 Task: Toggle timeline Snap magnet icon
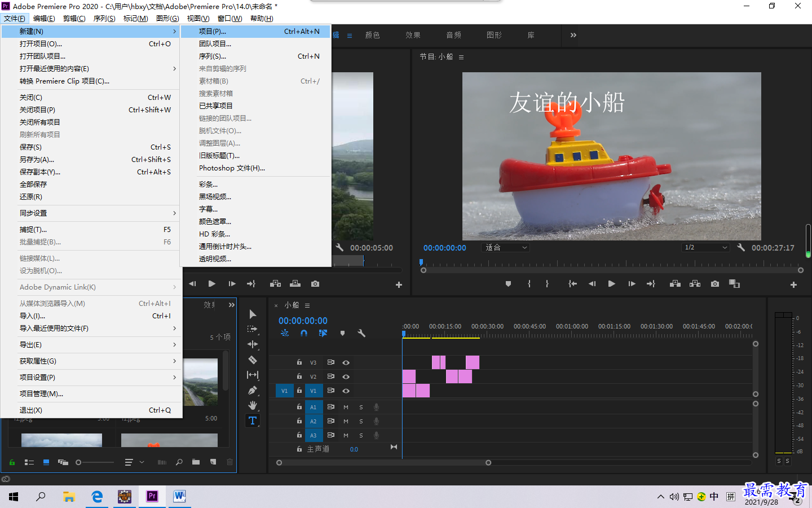[x=304, y=334]
